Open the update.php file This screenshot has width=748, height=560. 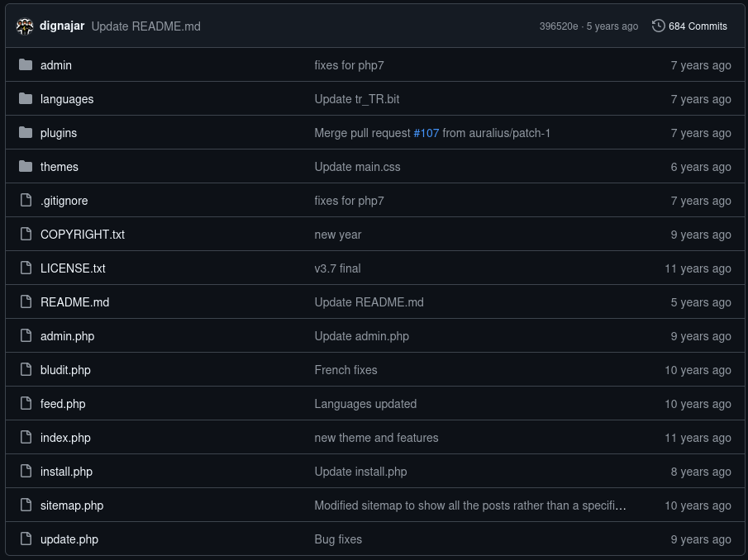pos(69,539)
